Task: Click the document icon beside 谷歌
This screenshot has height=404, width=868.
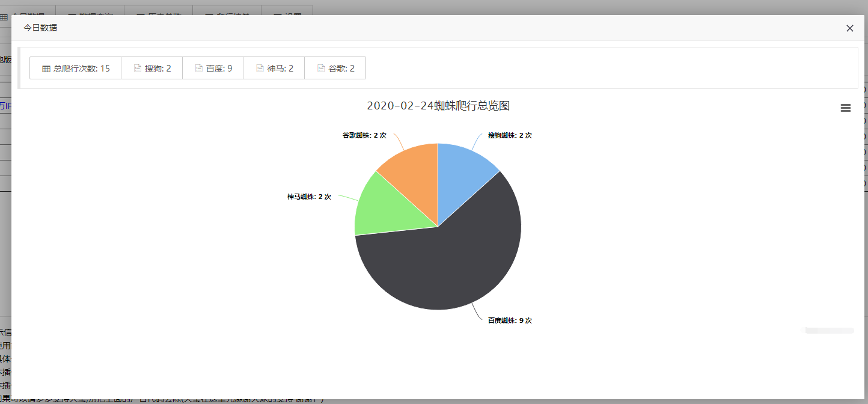Action: coord(321,69)
